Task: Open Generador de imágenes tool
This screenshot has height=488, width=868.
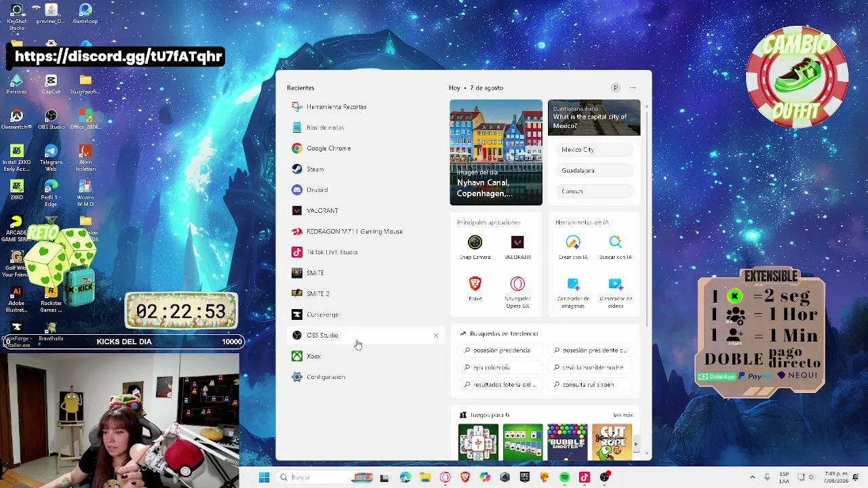Action: click(573, 292)
